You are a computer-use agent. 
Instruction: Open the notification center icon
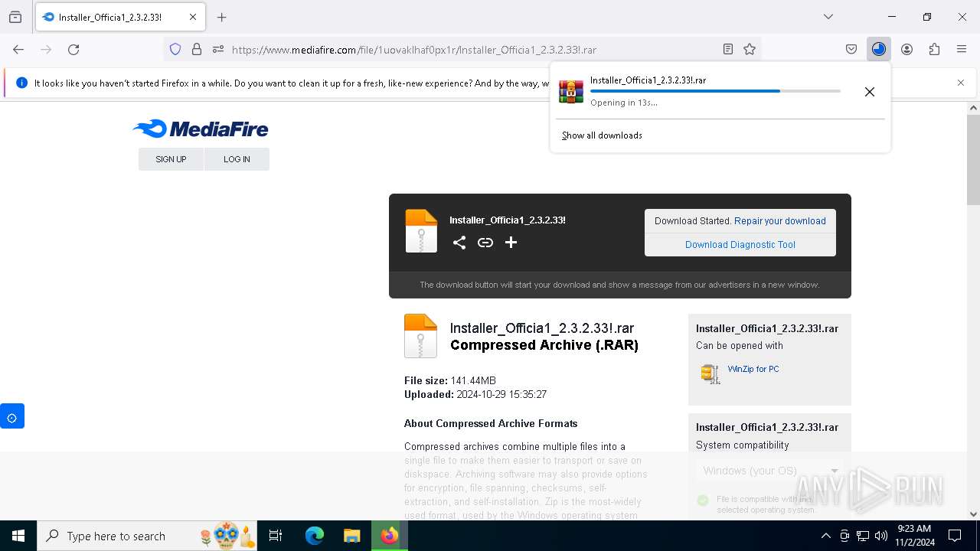[955, 536]
